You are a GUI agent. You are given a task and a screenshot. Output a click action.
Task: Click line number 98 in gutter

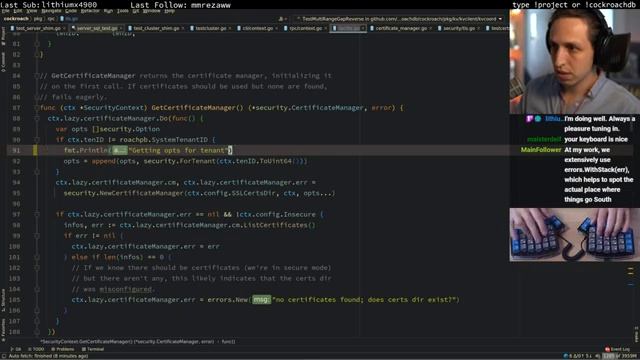click(x=16, y=225)
